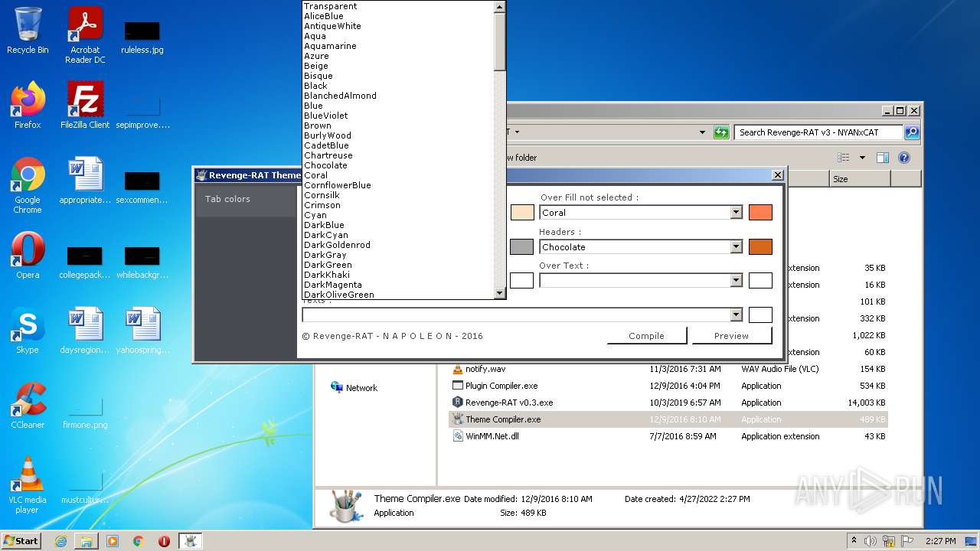Open Windows Explorer taskbar button
Viewport: 980px width, 551px height.
[87, 541]
